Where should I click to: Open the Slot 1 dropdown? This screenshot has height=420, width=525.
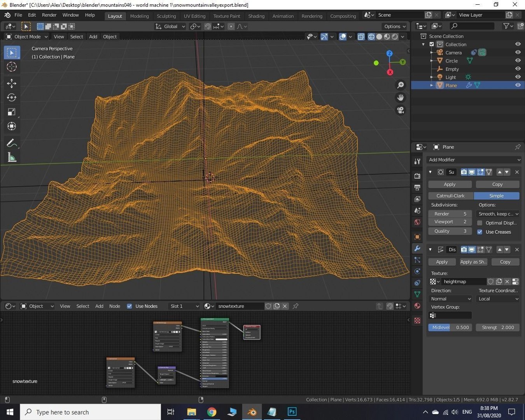[184, 306]
